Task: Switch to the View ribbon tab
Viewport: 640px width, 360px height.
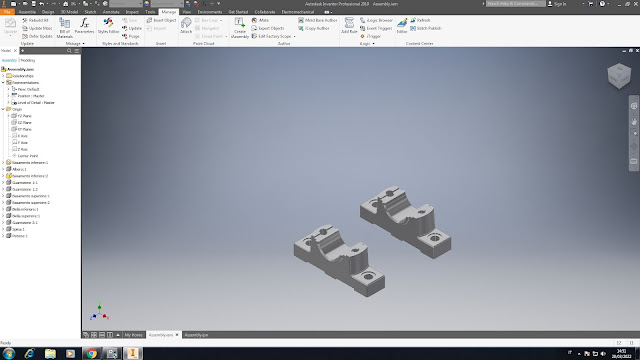Action: [187, 12]
